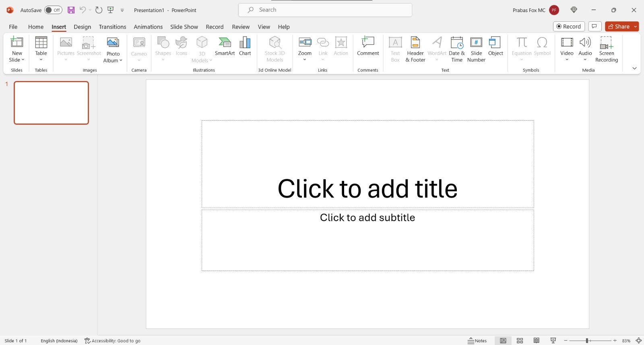
Task: Click the Chart icon in Illustrations
Action: pyautogui.click(x=245, y=46)
